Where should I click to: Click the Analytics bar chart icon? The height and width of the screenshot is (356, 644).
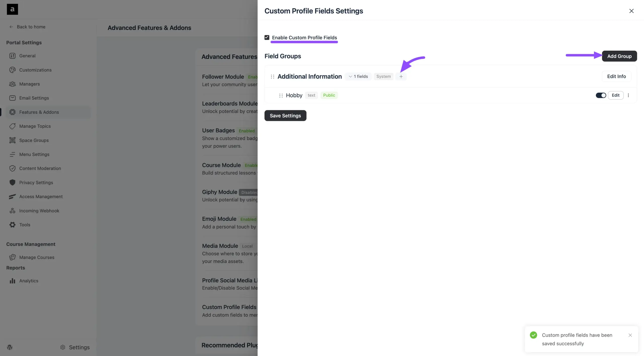coord(12,281)
